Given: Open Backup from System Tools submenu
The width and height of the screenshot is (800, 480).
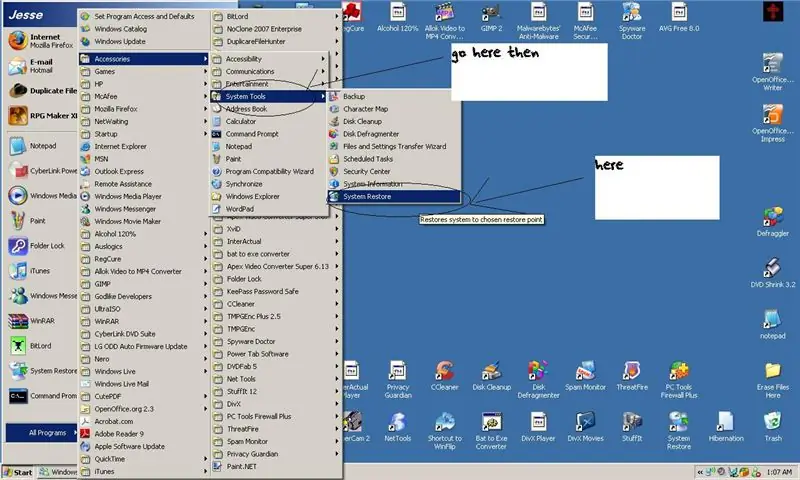Looking at the screenshot, I should [x=393, y=96].
